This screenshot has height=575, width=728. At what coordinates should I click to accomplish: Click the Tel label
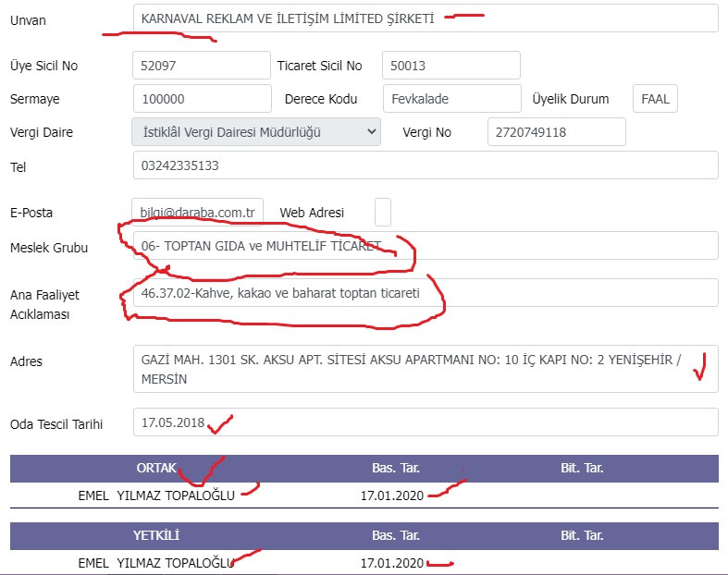pyautogui.click(x=19, y=167)
